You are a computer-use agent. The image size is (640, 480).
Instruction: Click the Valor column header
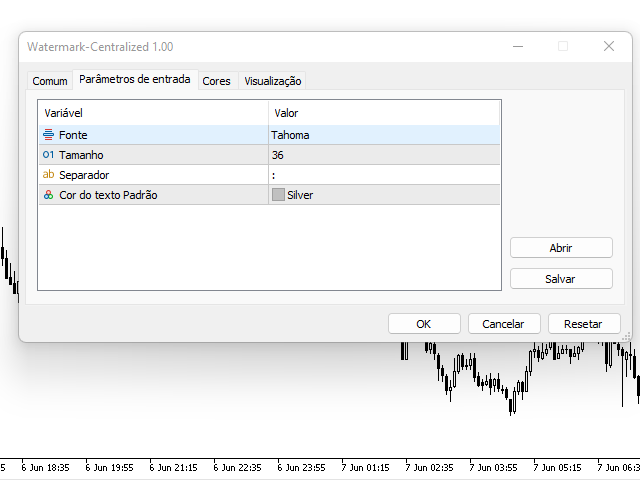(384, 113)
